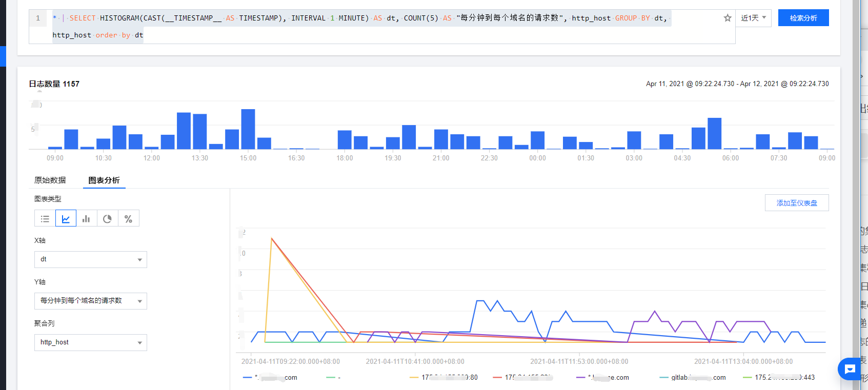Click the 日志数量 1157 label
The width and height of the screenshot is (868, 390).
click(54, 84)
